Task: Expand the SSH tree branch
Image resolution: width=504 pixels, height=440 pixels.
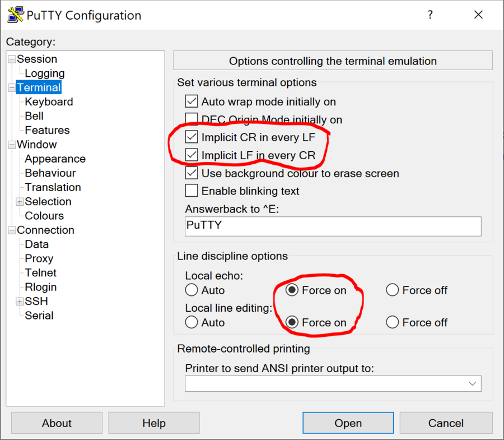Action: pyautogui.click(x=19, y=301)
